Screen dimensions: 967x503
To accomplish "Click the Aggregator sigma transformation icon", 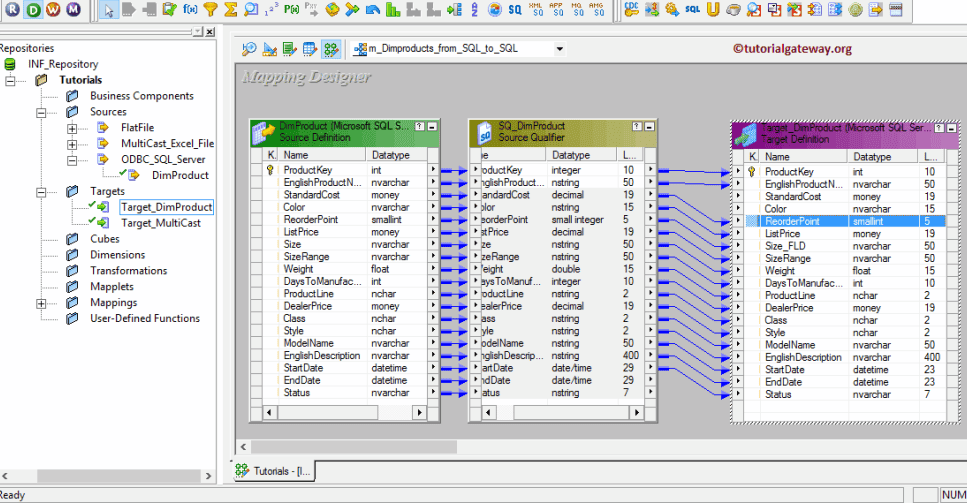I will pyautogui.click(x=231, y=10).
